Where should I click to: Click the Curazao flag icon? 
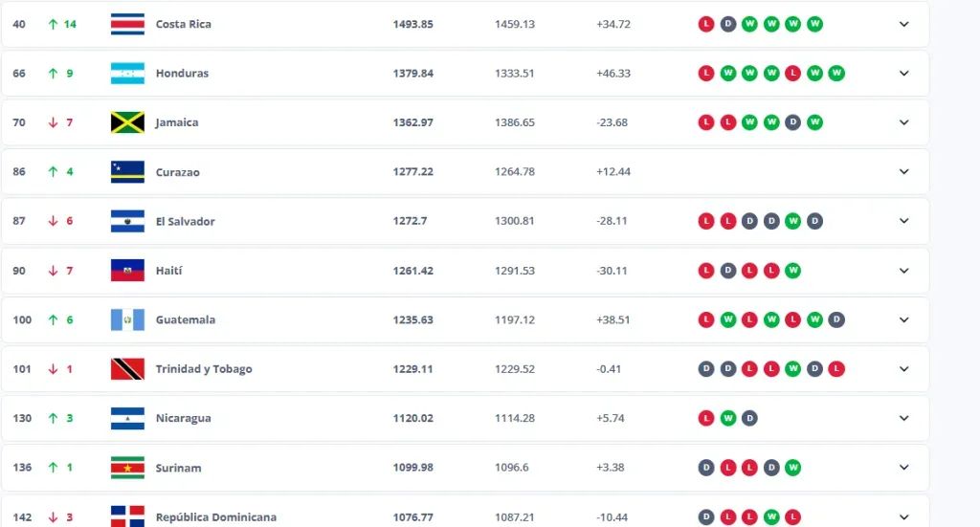[127, 172]
